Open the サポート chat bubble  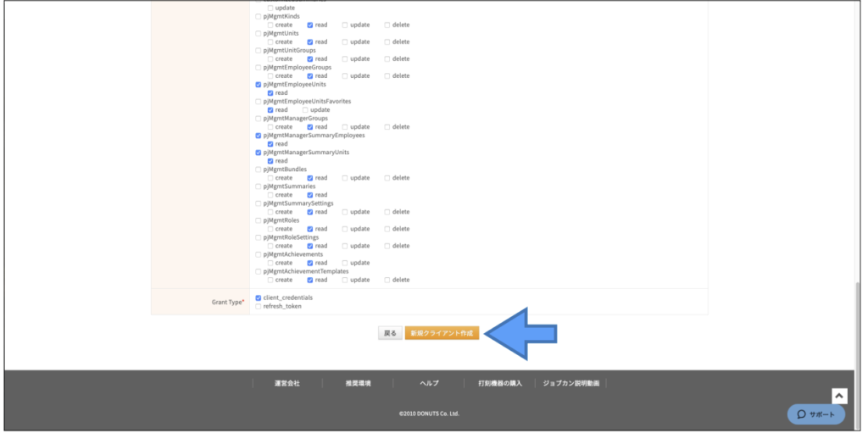815,414
